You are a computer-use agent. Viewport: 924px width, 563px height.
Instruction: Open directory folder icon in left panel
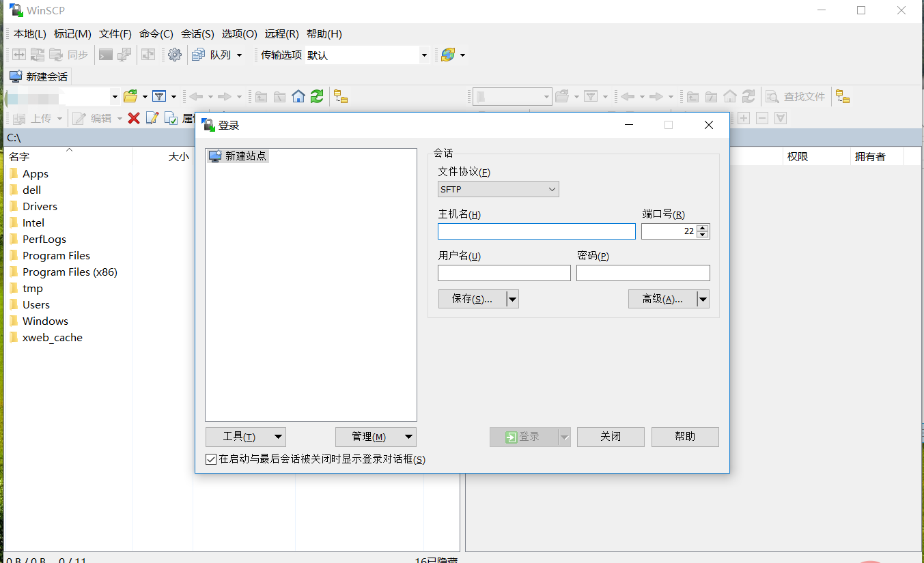click(x=130, y=97)
